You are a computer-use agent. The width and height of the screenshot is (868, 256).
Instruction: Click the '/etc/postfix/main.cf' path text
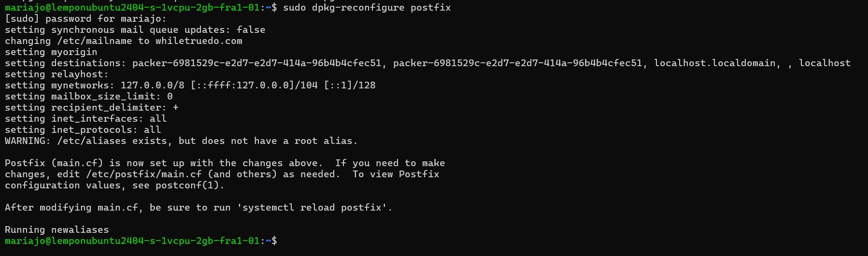143,174
